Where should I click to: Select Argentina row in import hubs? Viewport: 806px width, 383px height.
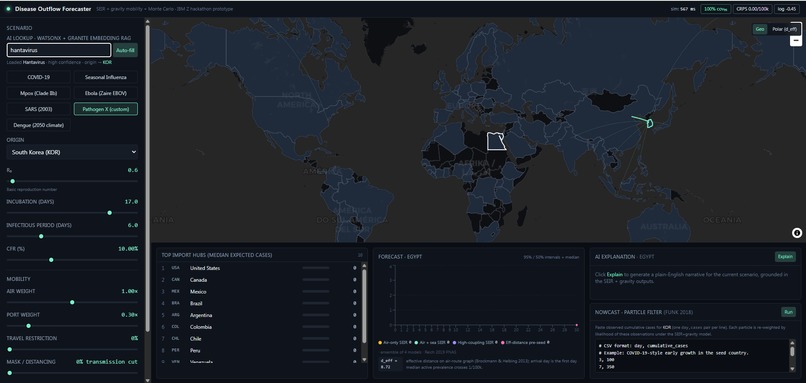(x=259, y=315)
